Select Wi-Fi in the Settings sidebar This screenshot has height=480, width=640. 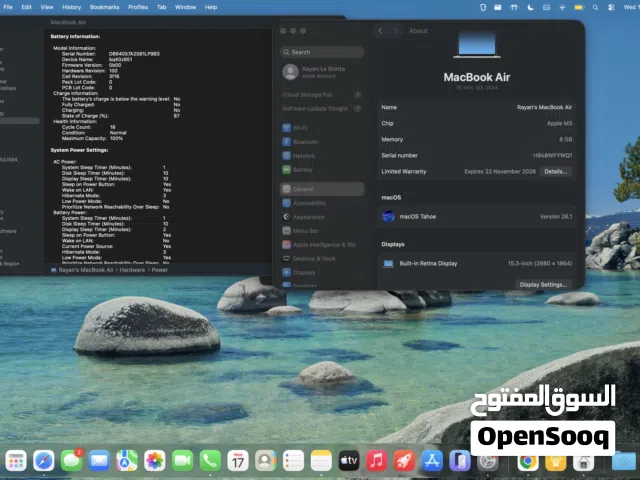tap(322, 128)
